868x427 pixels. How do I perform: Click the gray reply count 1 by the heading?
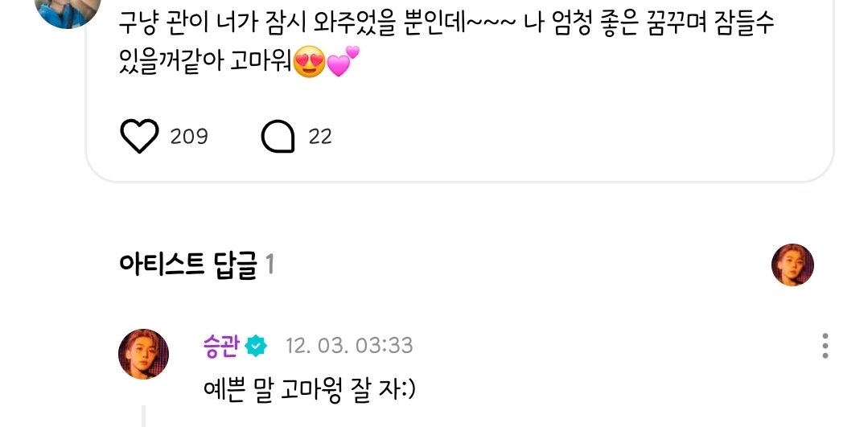(269, 265)
